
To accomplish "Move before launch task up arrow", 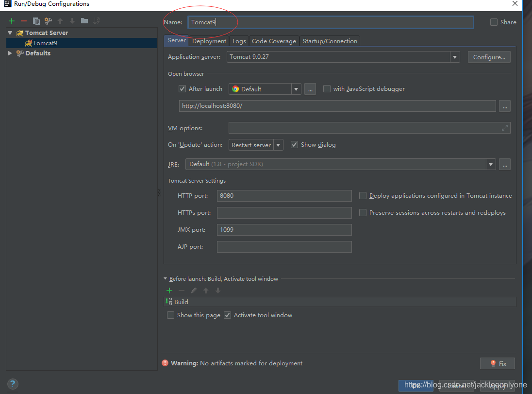I will pos(206,291).
